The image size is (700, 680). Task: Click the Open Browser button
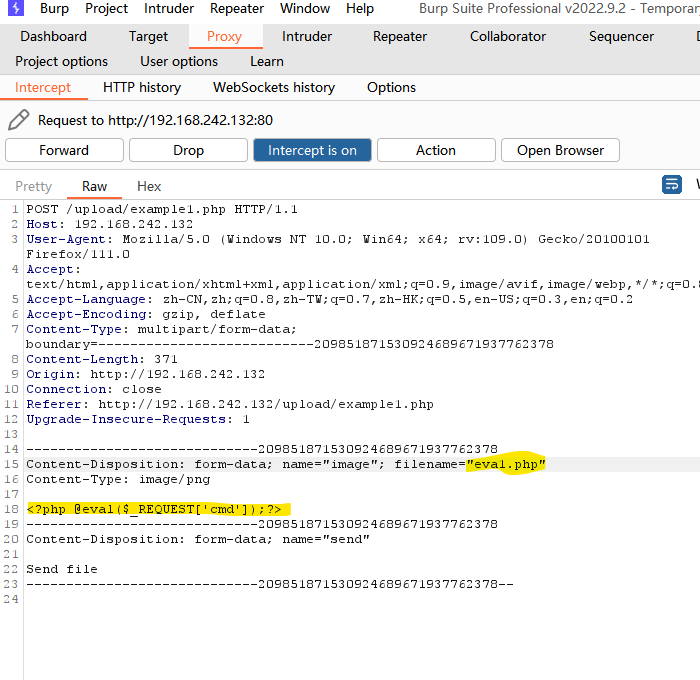point(560,150)
